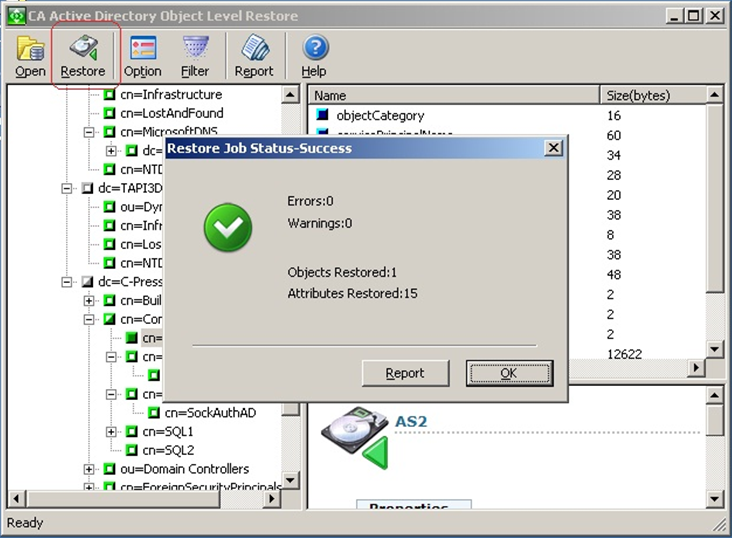The image size is (732, 538).
Task: Click the attribute list scroll up arrow
Action: 715,95
